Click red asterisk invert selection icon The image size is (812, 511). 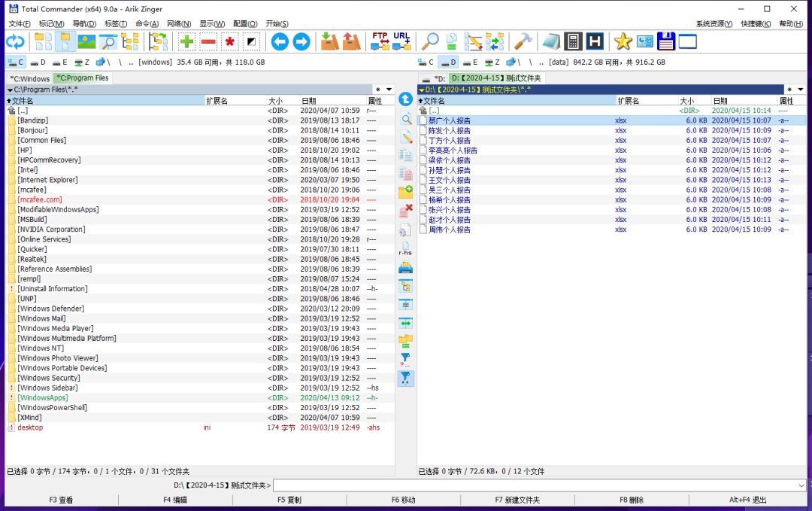(x=229, y=42)
